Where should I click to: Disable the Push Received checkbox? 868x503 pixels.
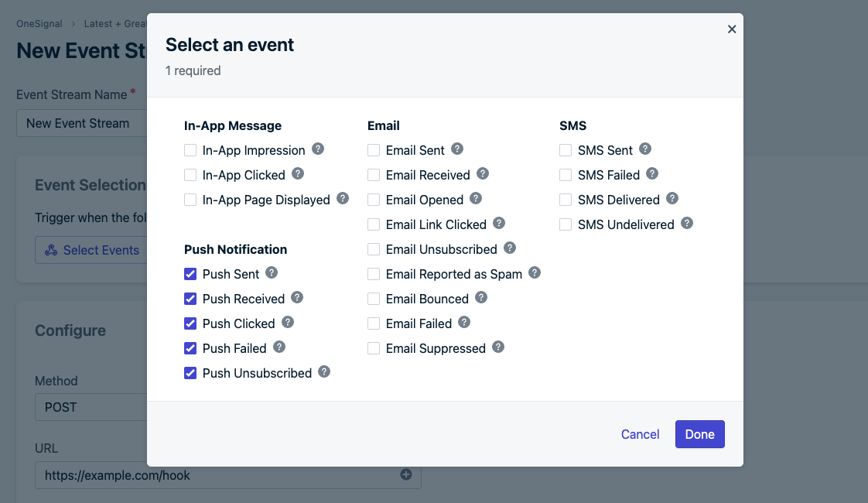(x=190, y=299)
